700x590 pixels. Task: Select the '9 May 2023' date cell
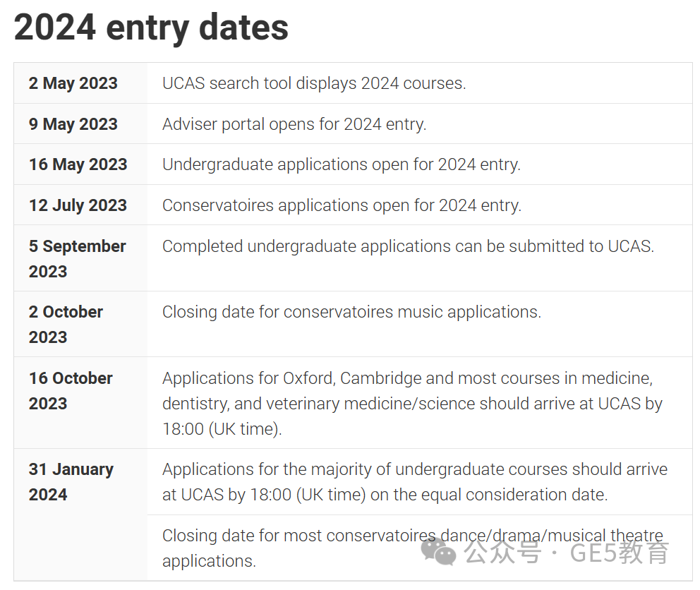click(x=80, y=124)
